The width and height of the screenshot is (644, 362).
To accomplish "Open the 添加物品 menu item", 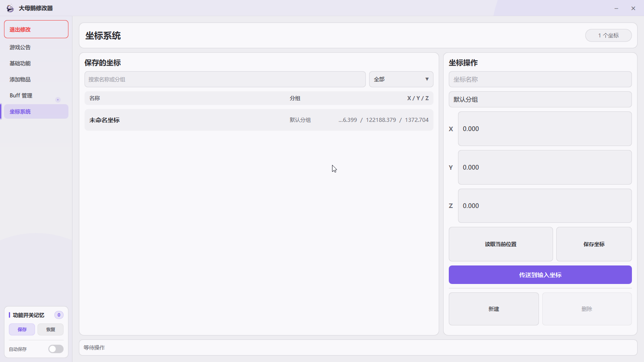I will [x=36, y=79].
